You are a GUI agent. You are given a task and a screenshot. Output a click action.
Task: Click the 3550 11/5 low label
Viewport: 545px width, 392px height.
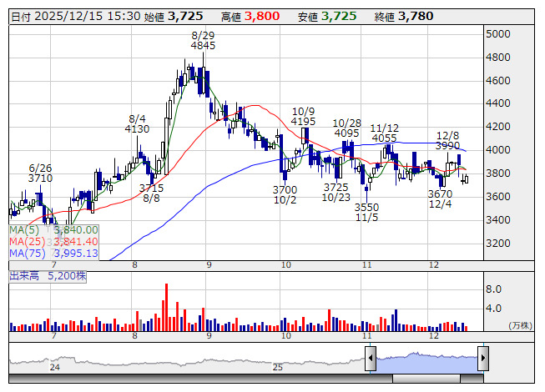[x=366, y=212]
